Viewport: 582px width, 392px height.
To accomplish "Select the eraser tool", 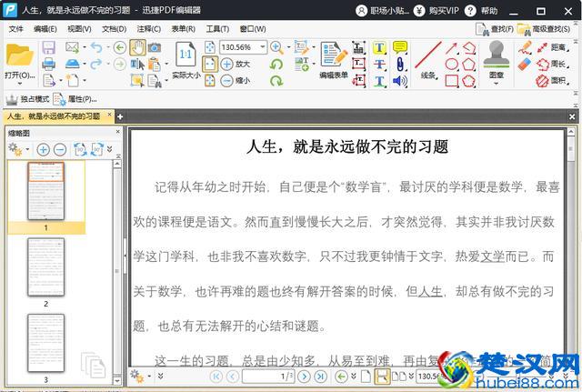I will (x=525, y=64).
